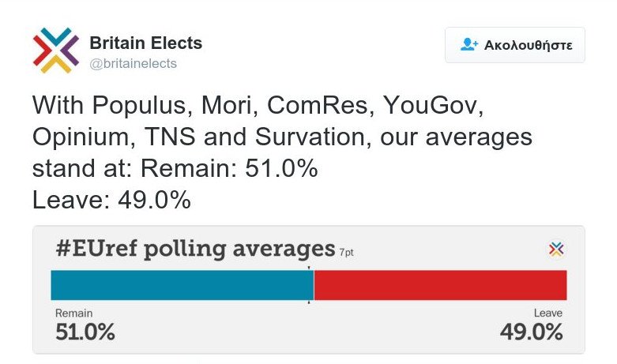This screenshot has width=617, height=364.
Task: Click the 7pt label beside the heading
Action: 347,253
